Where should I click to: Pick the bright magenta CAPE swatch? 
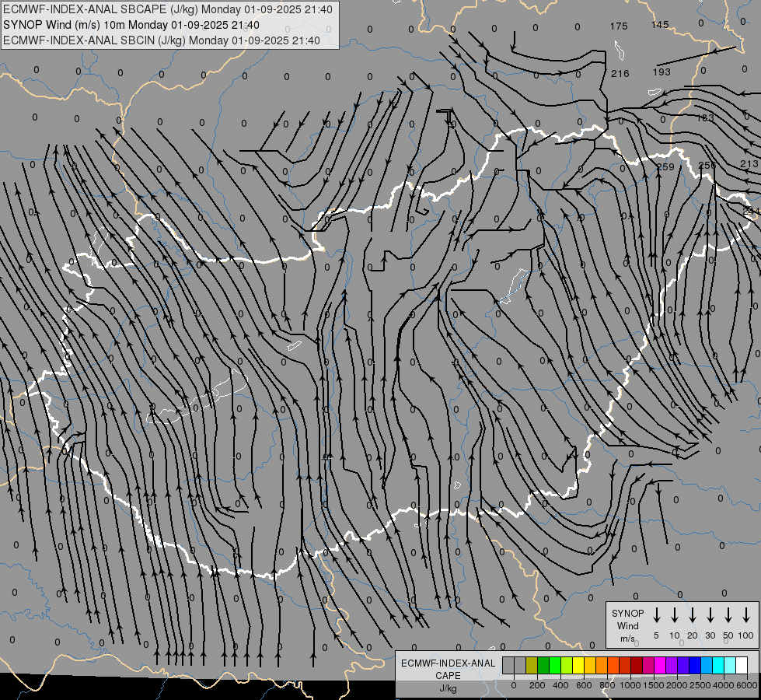coord(661,665)
